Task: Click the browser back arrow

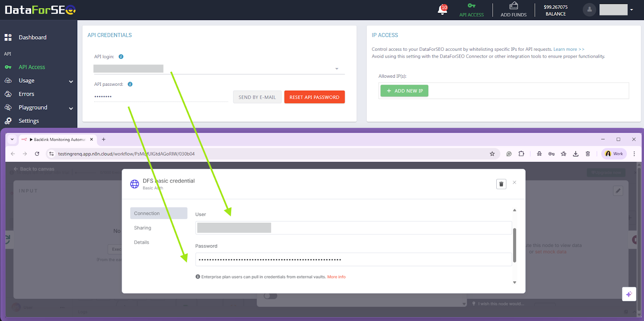Action: tap(13, 154)
